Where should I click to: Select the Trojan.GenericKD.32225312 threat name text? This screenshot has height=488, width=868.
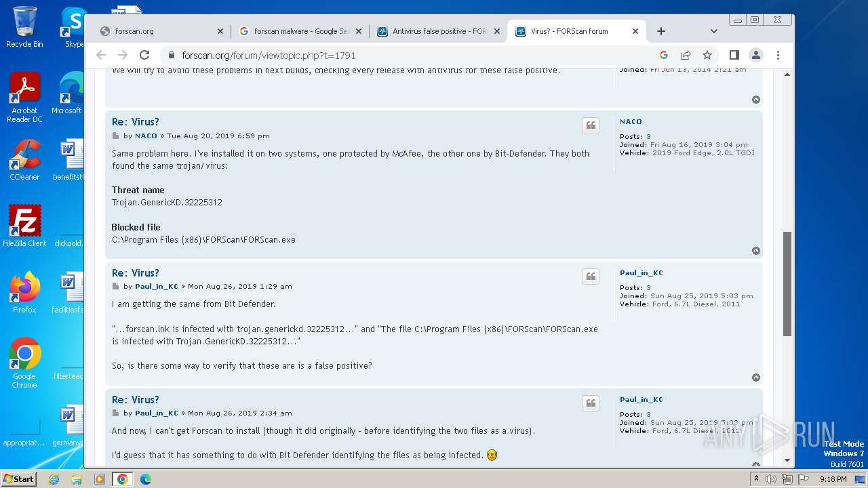pyautogui.click(x=167, y=203)
